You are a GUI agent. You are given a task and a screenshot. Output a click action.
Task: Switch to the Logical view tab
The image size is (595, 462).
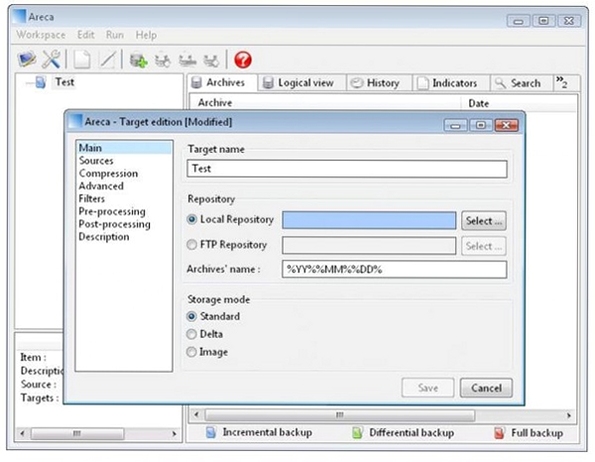pyautogui.click(x=299, y=83)
